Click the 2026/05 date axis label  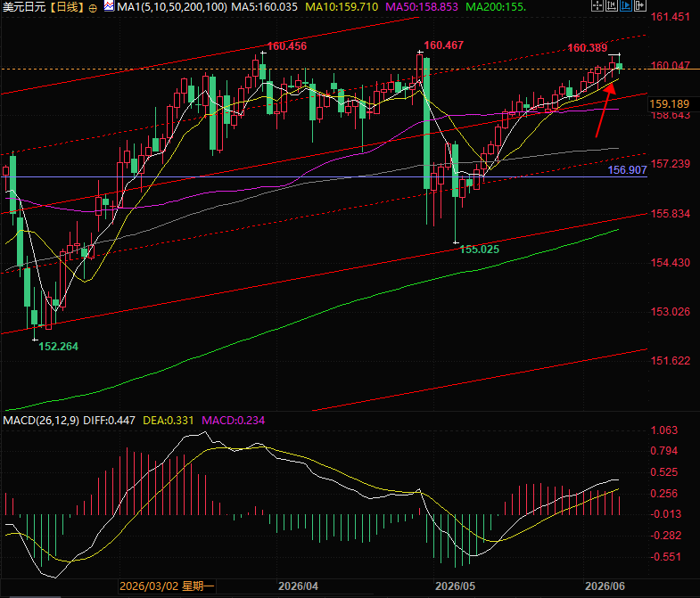(455, 586)
